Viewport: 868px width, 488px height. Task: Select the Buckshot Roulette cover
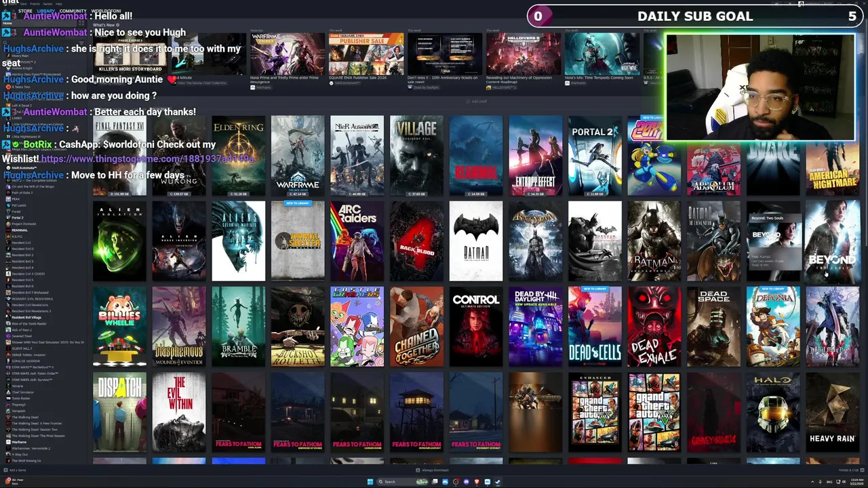[x=298, y=326]
